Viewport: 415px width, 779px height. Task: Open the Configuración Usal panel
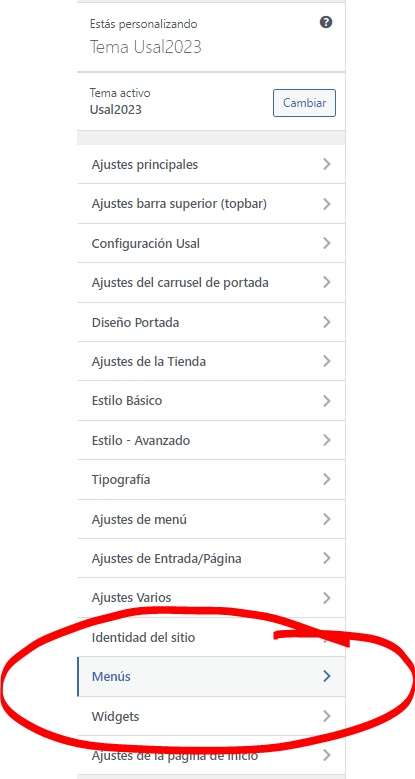pyautogui.click(x=211, y=243)
